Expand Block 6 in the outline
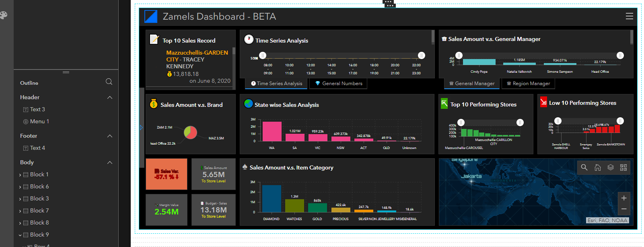 (20, 187)
